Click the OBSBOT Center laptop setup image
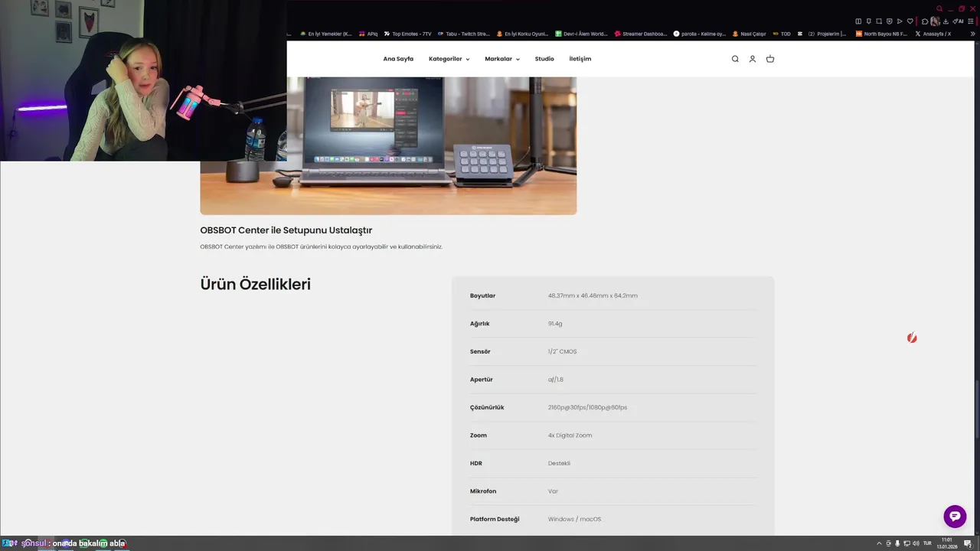 click(388, 145)
